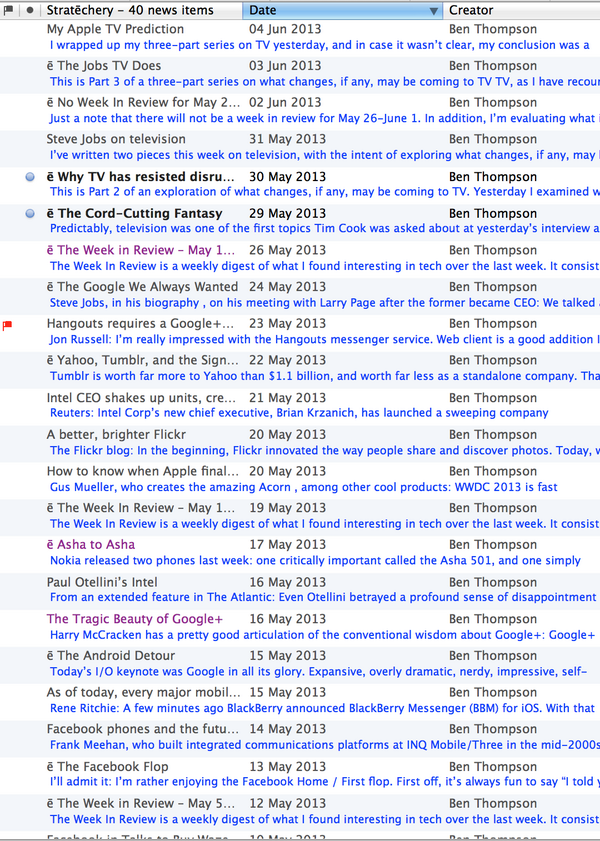Open A better, brighter Flickr article

tap(116, 434)
